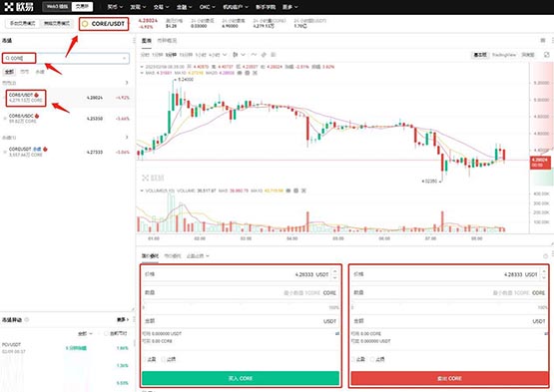Click the MA indicator settings icon
This screenshot has height=392, width=554.
pyautogui.click(x=248, y=73)
